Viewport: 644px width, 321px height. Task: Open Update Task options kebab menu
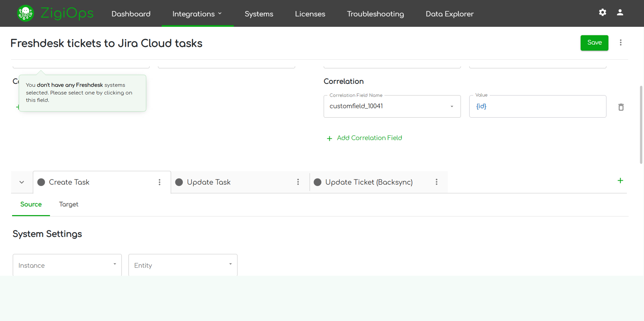[x=298, y=182]
